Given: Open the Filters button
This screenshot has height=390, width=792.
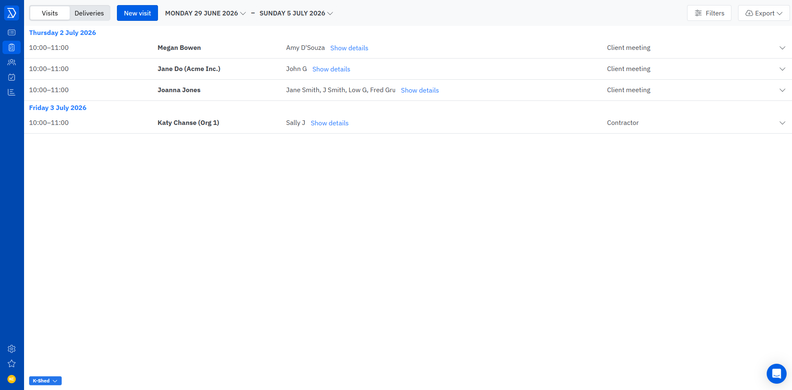Looking at the screenshot, I should (x=709, y=13).
